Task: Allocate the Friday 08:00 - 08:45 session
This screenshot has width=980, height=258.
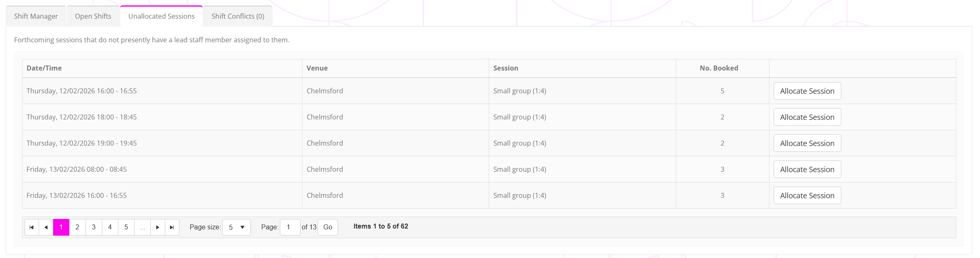Action: coord(807,169)
